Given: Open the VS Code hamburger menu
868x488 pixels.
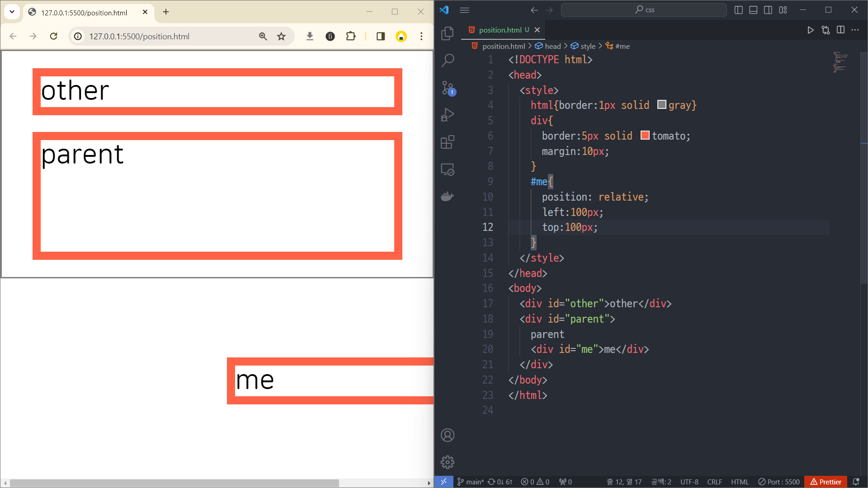Looking at the screenshot, I should pos(464,10).
